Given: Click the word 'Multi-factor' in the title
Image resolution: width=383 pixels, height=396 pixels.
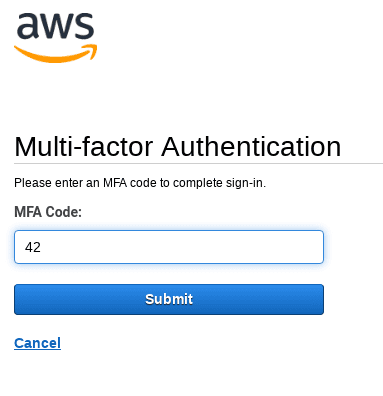Looking at the screenshot, I should point(84,147).
